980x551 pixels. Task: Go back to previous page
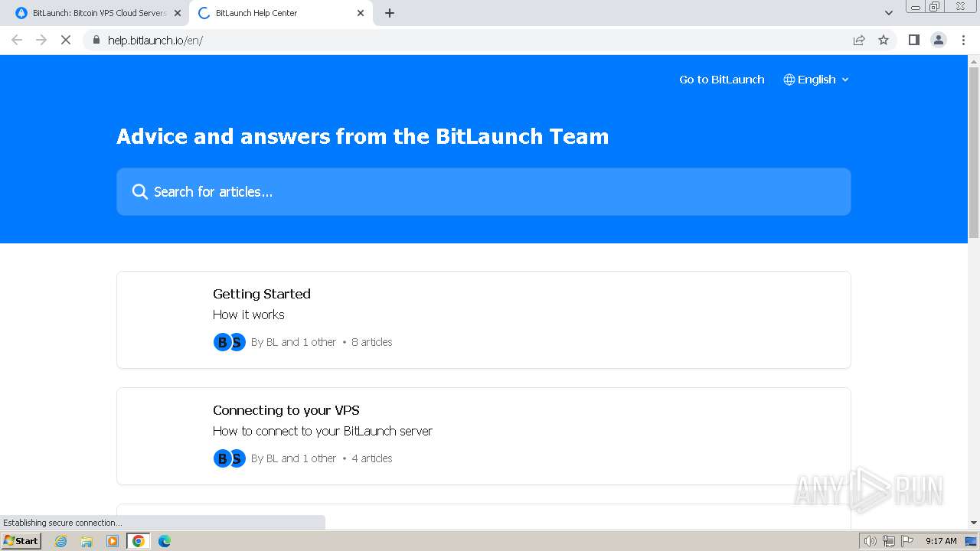point(17,40)
